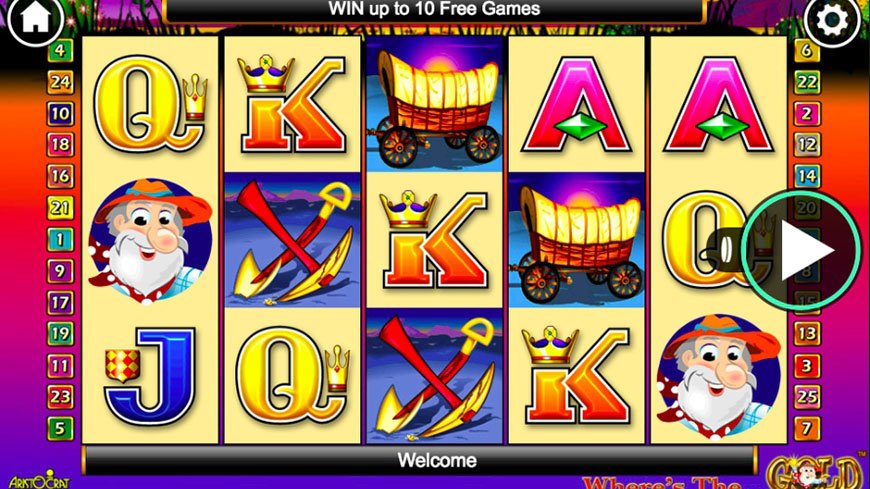Choose payline number 22 on the right
The height and width of the screenshot is (489, 870).
coord(806,82)
